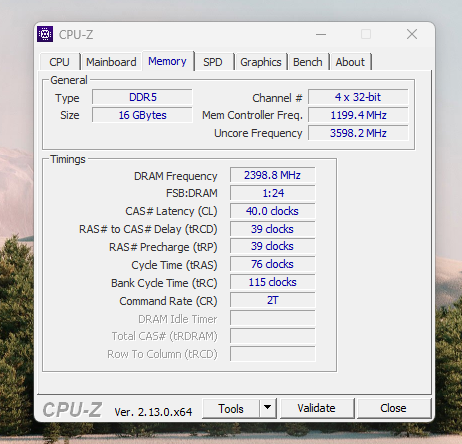Click the Channel # field showing 4 x 32-bit
Screen dimensions: 462x444
[358, 97]
